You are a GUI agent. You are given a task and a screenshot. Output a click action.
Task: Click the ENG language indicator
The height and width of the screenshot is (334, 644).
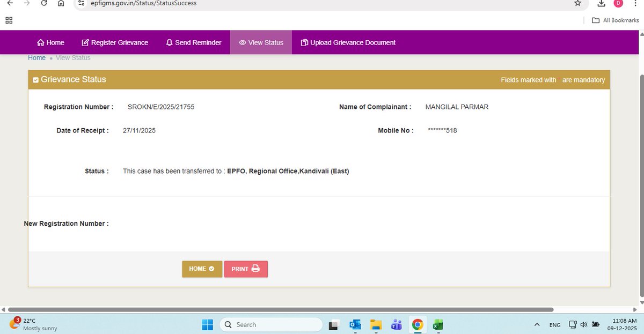555,325
